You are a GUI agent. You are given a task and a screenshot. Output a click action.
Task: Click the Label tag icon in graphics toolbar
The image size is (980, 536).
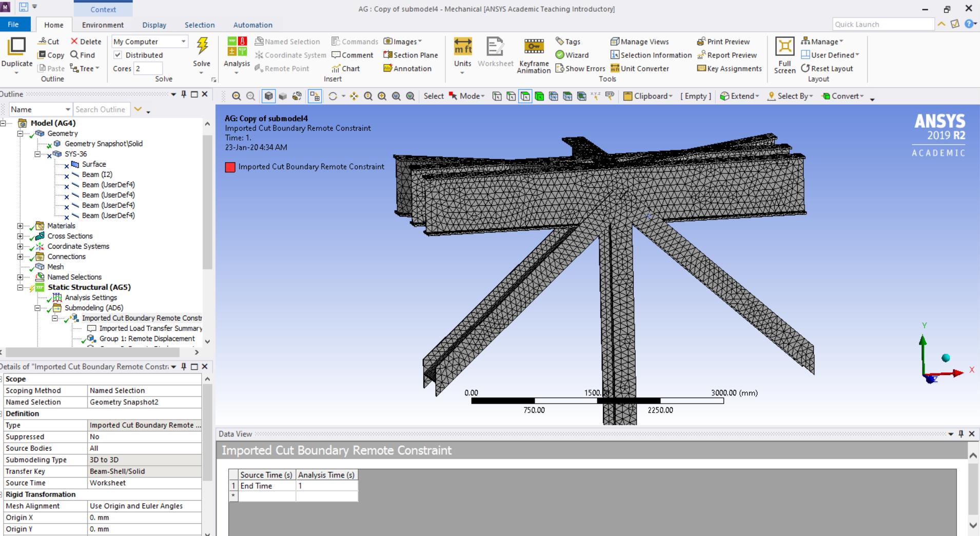[610, 96]
